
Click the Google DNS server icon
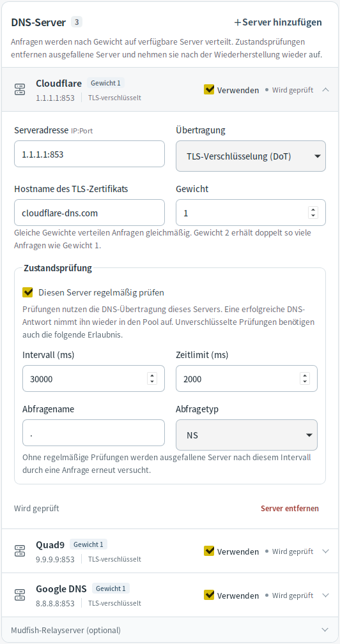click(20, 595)
